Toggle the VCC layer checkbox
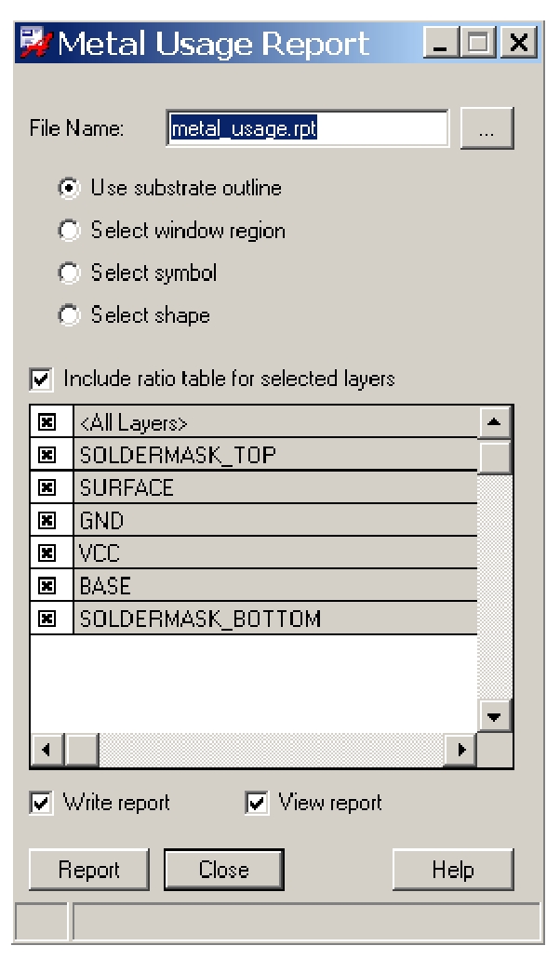The height and width of the screenshot is (959, 560). (x=47, y=553)
